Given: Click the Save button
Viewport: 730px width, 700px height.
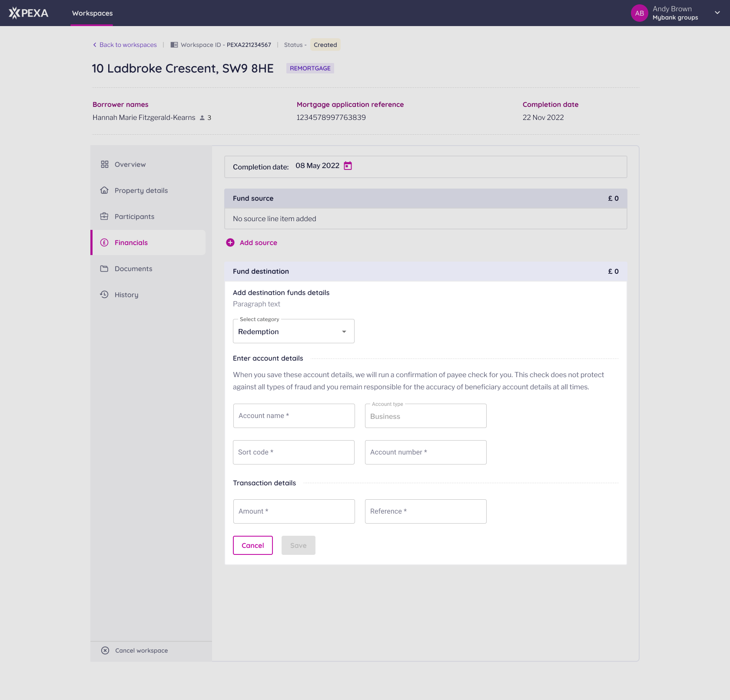Looking at the screenshot, I should 298,545.
